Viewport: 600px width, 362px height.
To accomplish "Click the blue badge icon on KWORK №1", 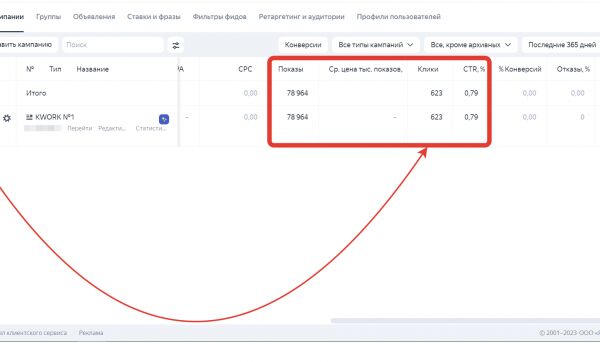I will (x=164, y=119).
